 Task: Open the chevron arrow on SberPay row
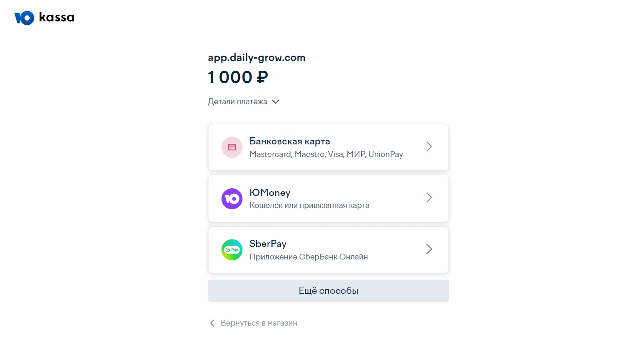[x=429, y=249]
